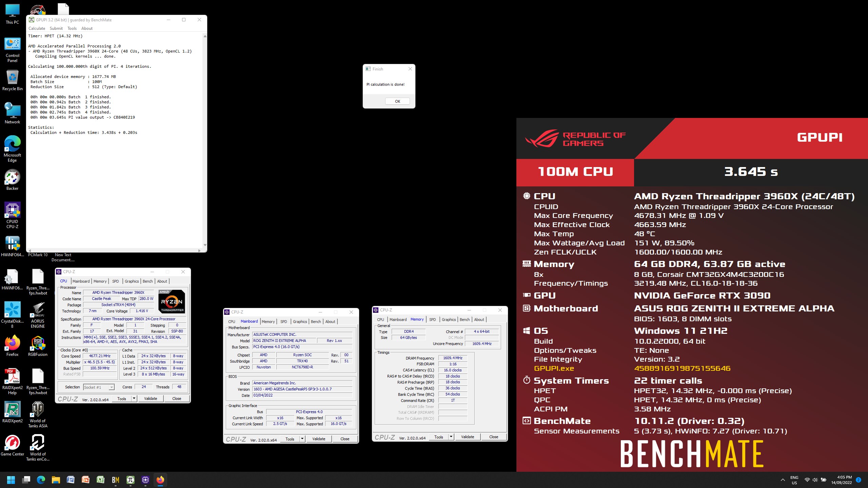Switch to Mainboard tab in CPU tab window
This screenshot has height=488, width=868.
point(81,281)
